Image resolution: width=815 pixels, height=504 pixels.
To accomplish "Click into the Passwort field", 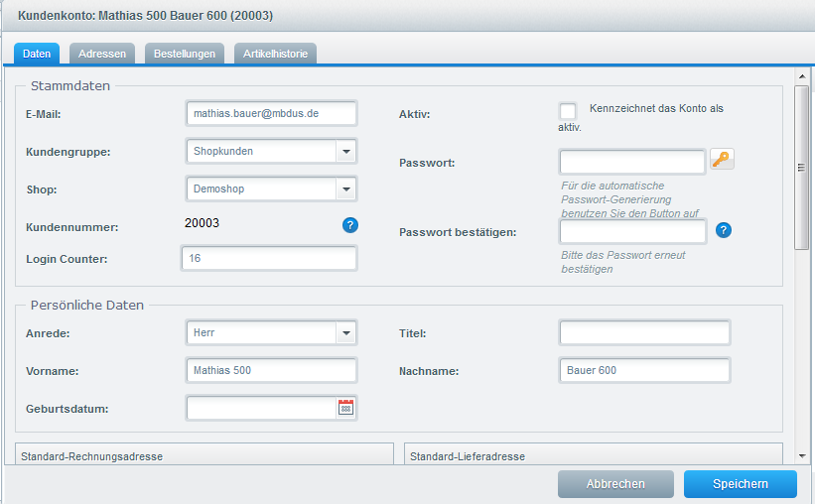I will [x=632, y=162].
